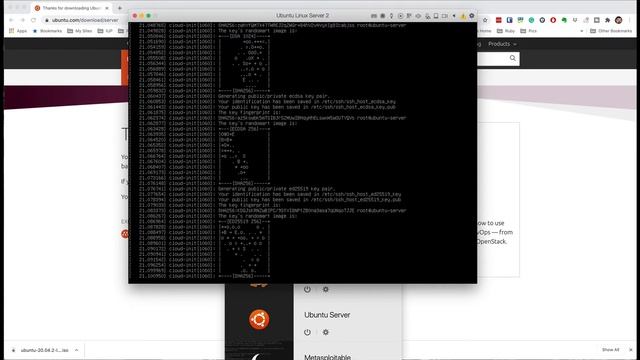
Task: Close the Chrome downloads bar
Action: (x=631, y=350)
